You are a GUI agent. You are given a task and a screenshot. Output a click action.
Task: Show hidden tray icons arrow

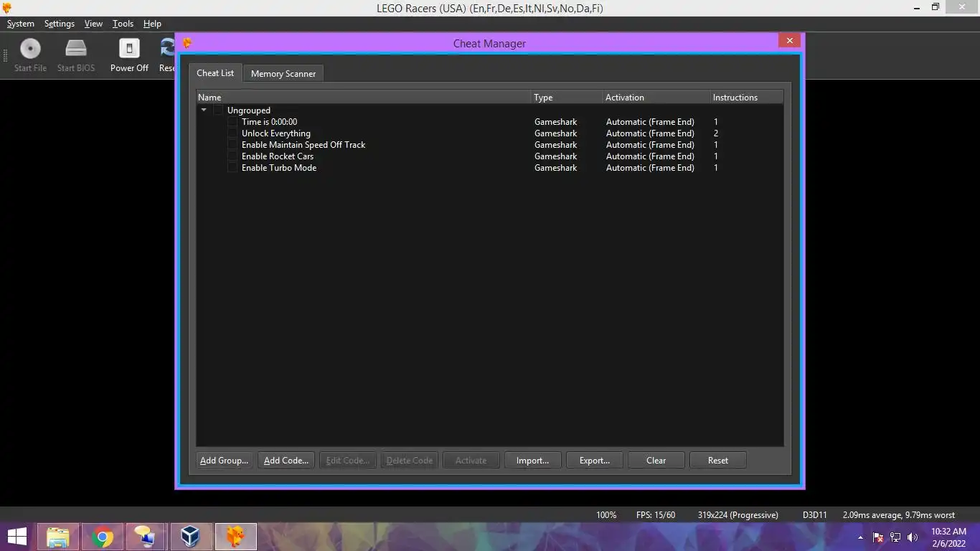click(x=860, y=537)
